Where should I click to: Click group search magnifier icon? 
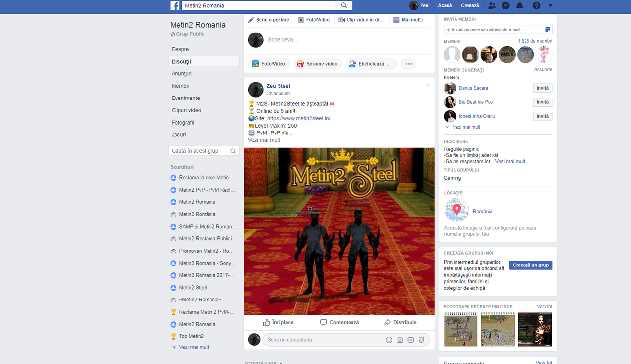click(x=234, y=151)
